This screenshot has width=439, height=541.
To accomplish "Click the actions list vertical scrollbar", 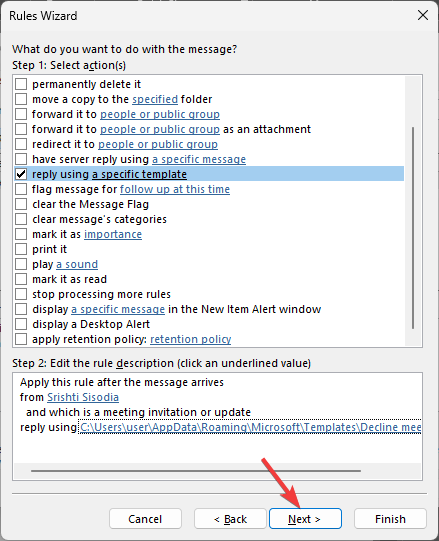I will pyautogui.click(x=413, y=228).
